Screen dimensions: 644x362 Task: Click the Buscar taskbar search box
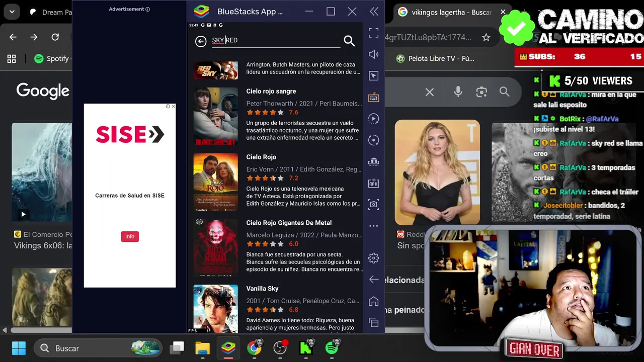[x=98, y=348]
